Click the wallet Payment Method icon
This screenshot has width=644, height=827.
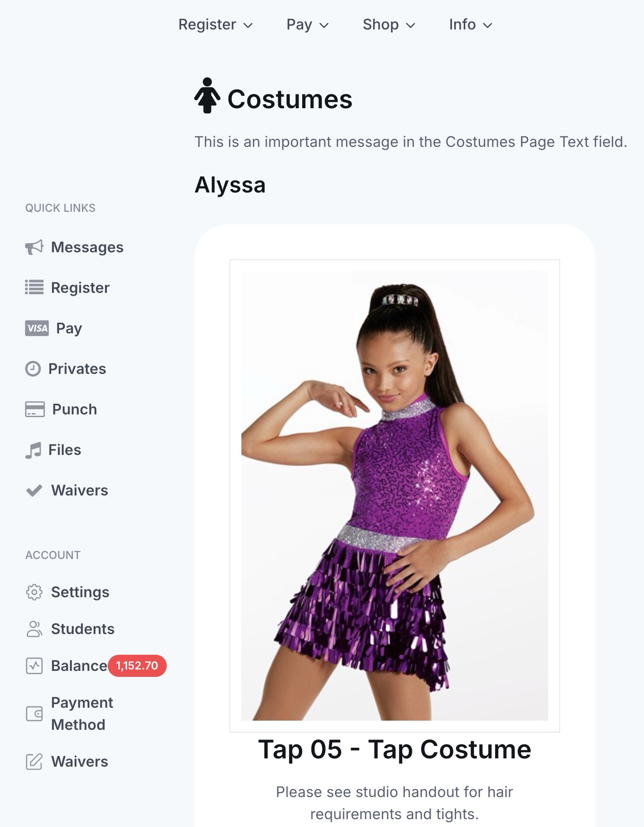[x=34, y=714]
